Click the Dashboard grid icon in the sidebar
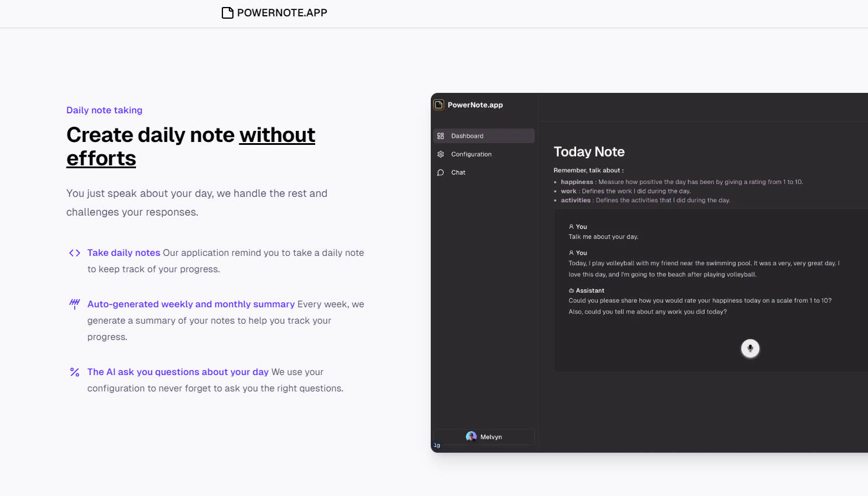The image size is (868, 496). point(441,136)
